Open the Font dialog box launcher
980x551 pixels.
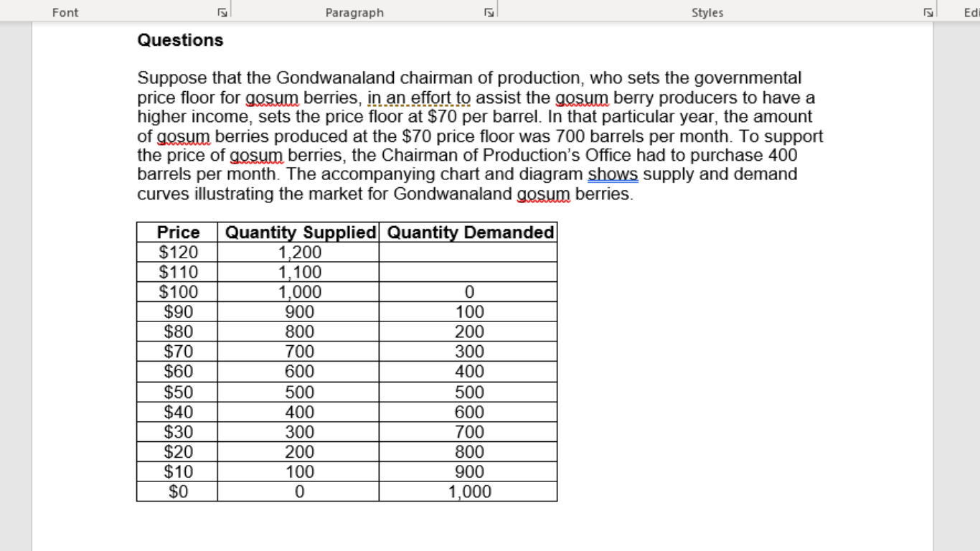click(222, 11)
